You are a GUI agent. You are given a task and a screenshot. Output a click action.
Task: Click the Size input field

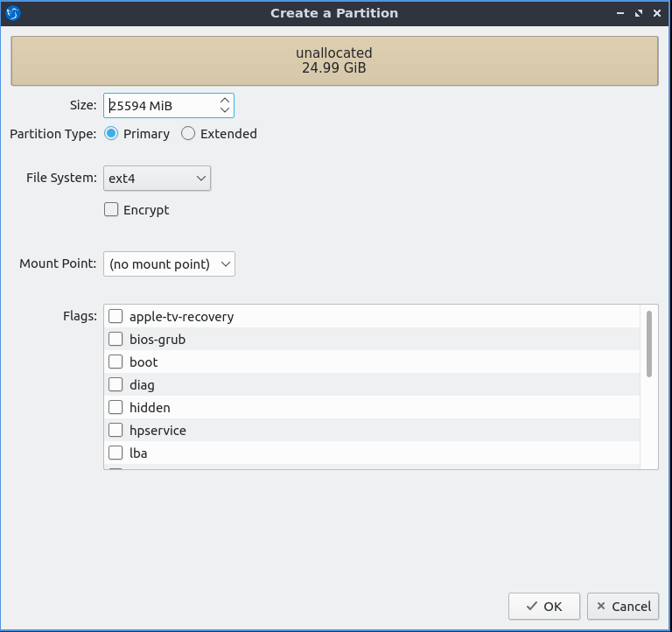pyautogui.click(x=160, y=106)
